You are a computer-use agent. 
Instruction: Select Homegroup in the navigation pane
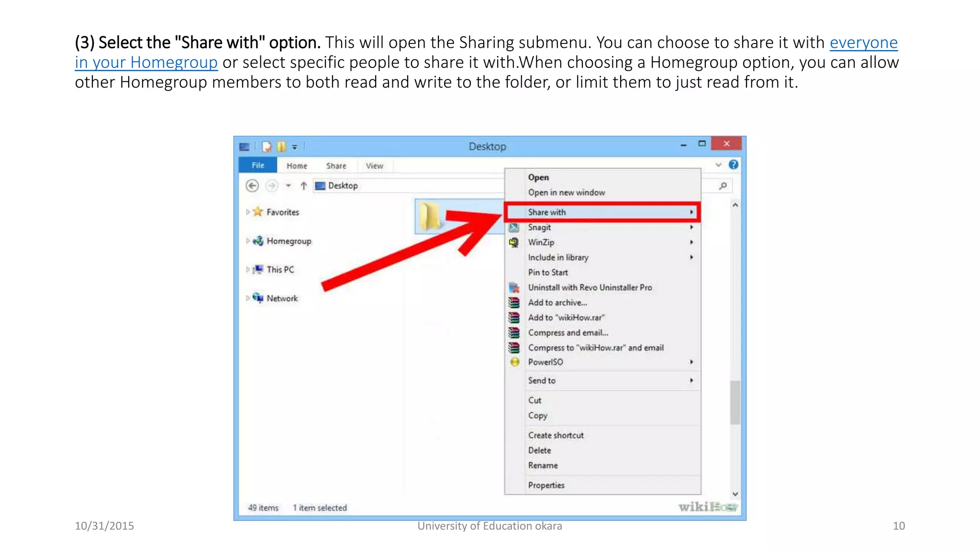tap(289, 241)
